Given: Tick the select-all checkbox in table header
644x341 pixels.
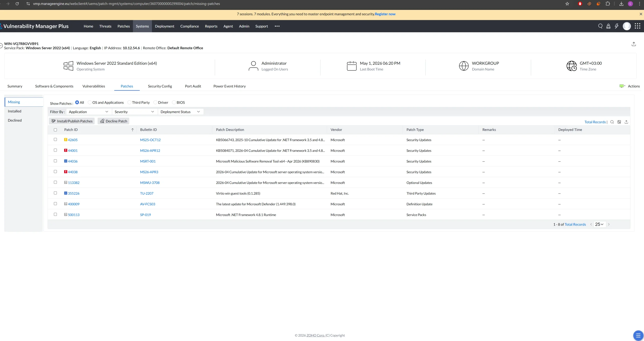Looking at the screenshot, I should point(55,130).
